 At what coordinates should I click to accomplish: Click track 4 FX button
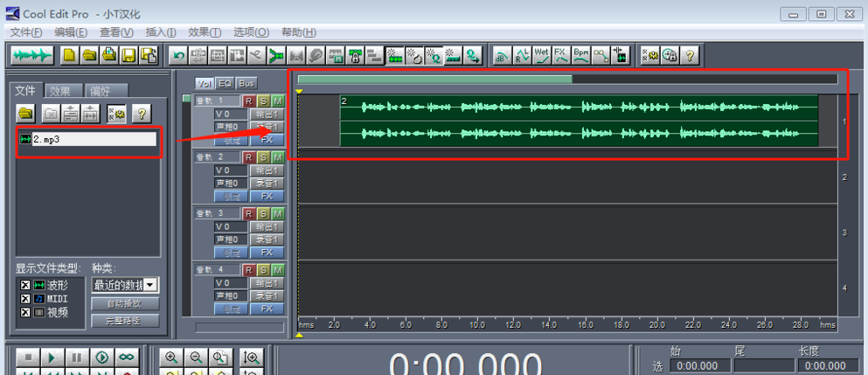tap(267, 309)
